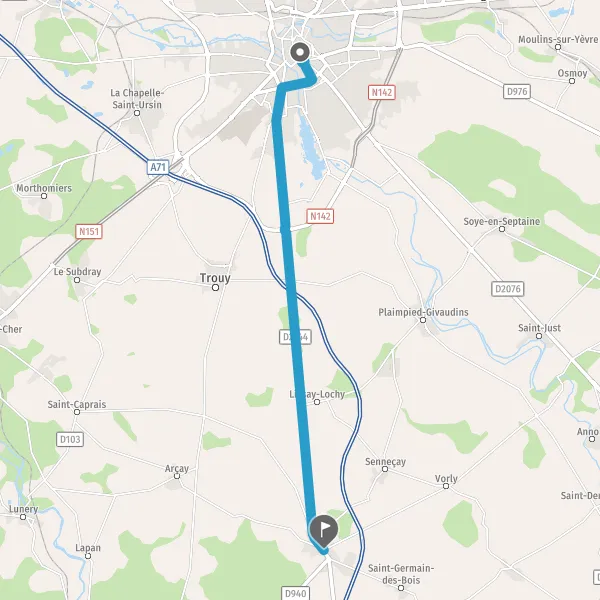The image size is (600, 600).
Task: Select Saint-Germain-des-Bois place label
Action: (401, 574)
